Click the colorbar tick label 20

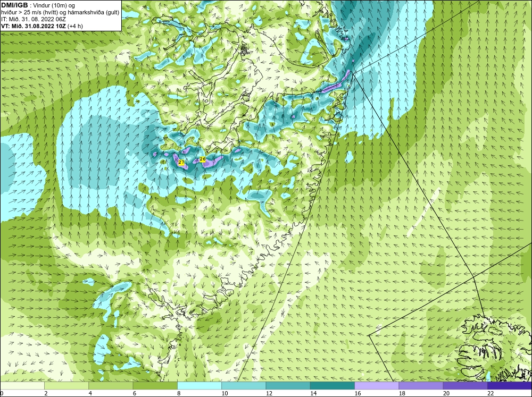pos(446,393)
